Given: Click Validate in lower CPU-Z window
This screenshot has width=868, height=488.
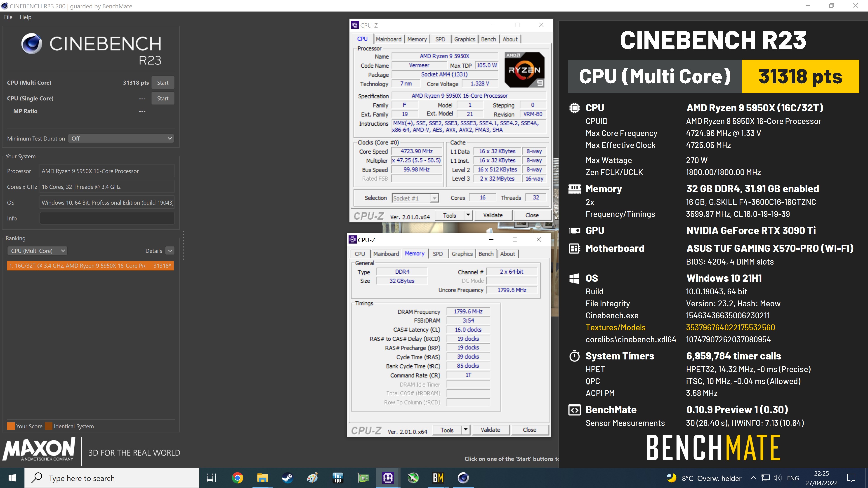Looking at the screenshot, I should click(490, 430).
